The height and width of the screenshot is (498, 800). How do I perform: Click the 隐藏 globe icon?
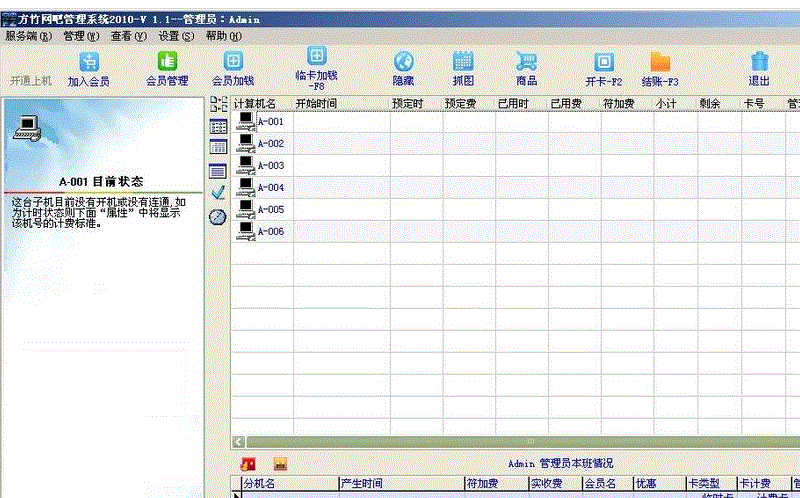pos(403,62)
